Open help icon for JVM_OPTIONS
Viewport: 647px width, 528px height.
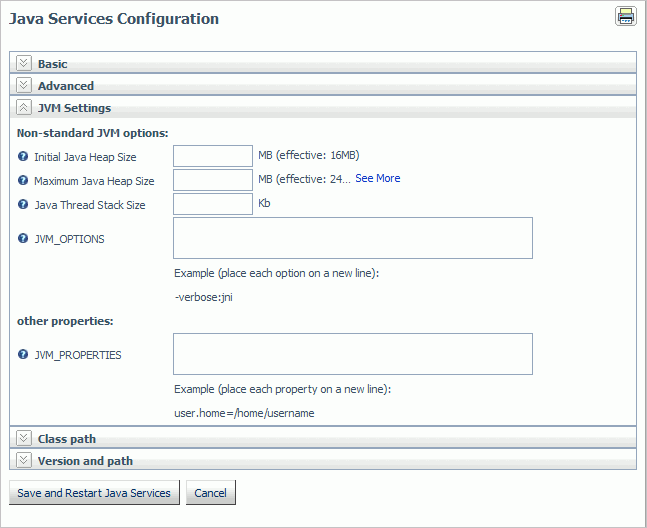coord(23,238)
